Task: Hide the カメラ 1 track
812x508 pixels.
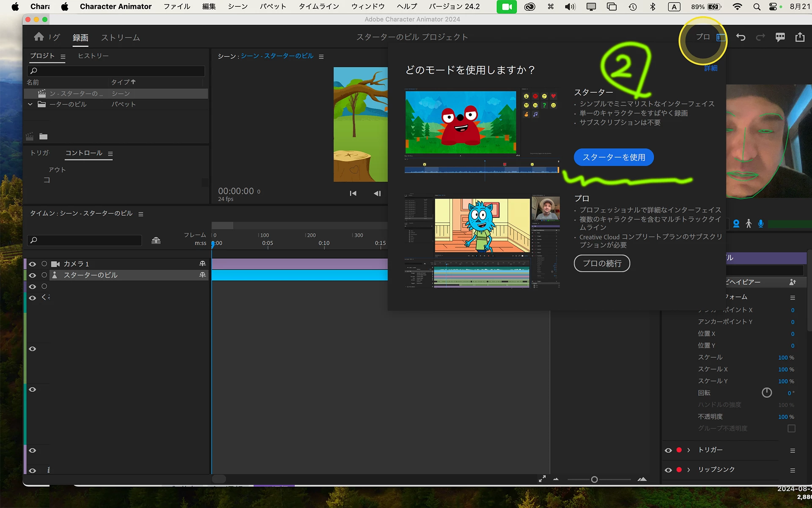Action: [33, 264]
